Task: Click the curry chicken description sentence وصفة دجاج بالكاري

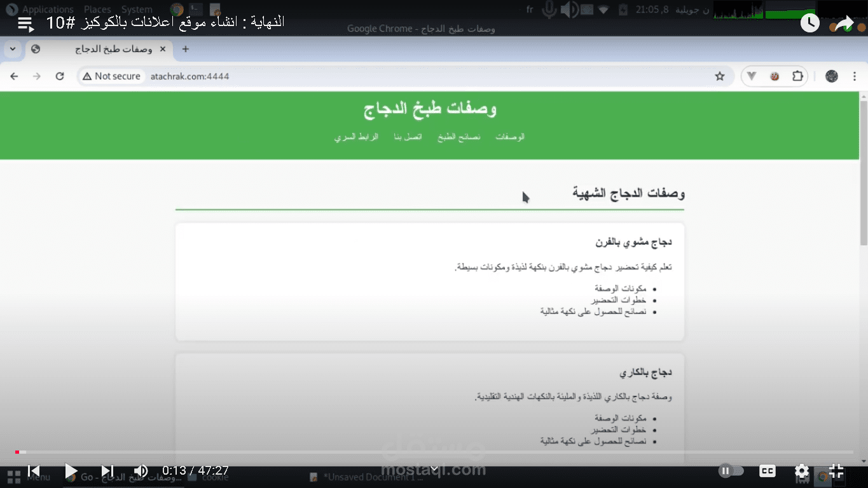Action: 573,397
